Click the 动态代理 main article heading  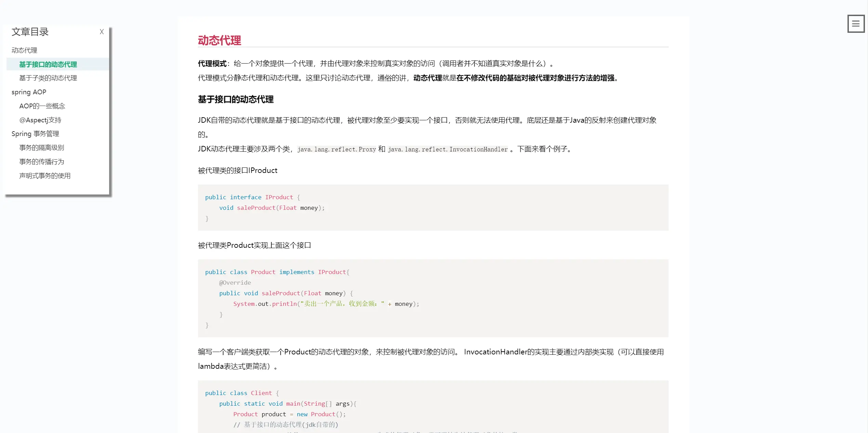click(x=219, y=40)
